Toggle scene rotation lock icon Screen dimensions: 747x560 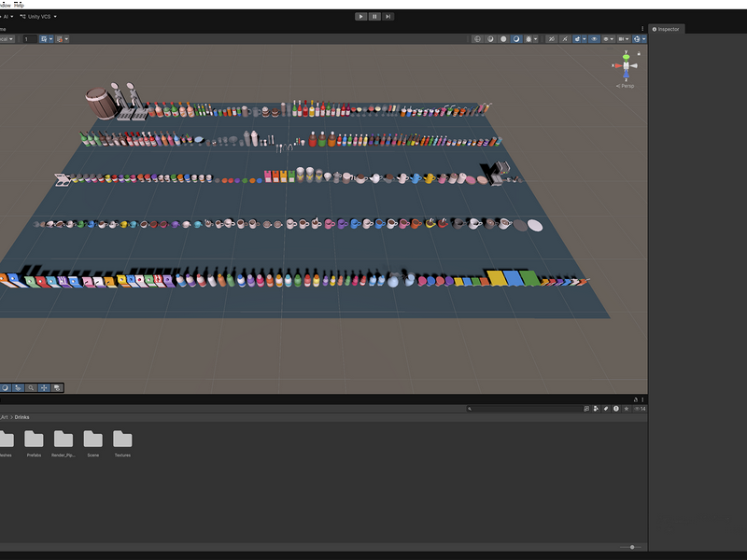coord(639,53)
